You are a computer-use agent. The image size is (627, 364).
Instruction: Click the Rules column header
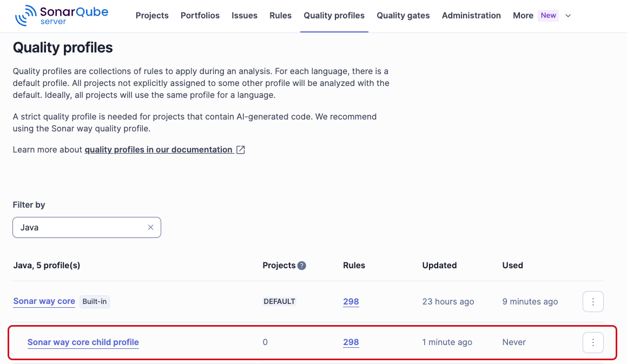pyautogui.click(x=354, y=266)
